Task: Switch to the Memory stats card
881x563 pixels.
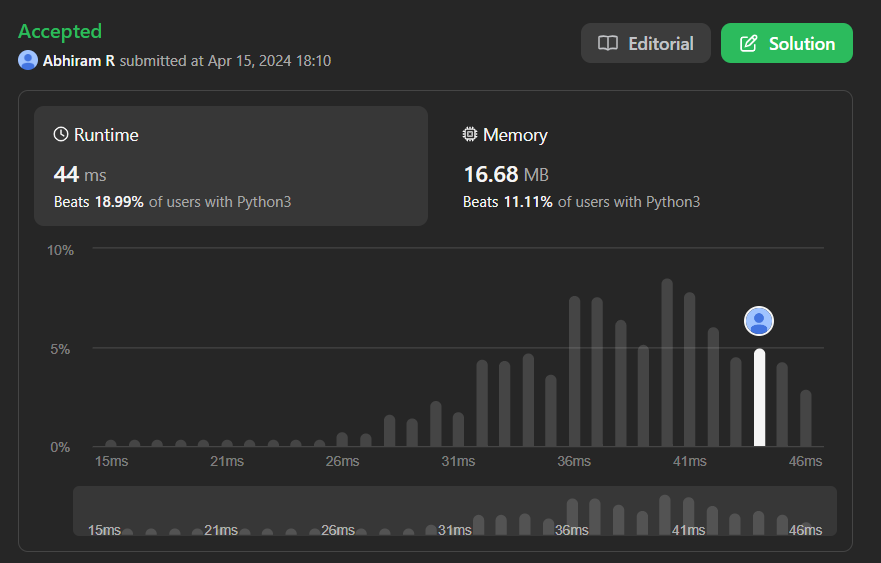Action: point(640,166)
